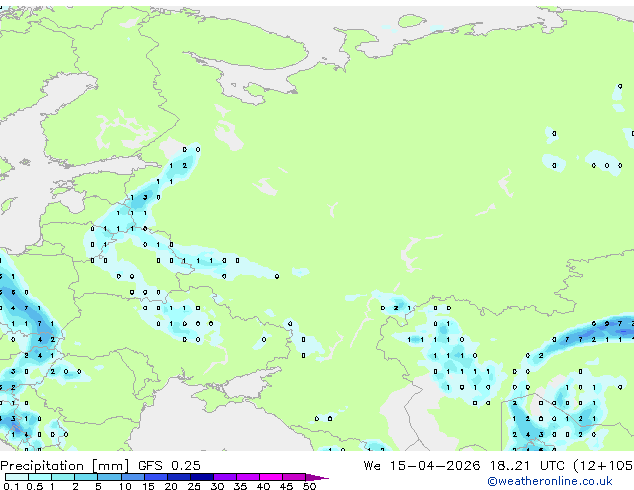Click the '18..21 UTC' time text
Viewport: 634px width, 490px height.
click(527, 466)
